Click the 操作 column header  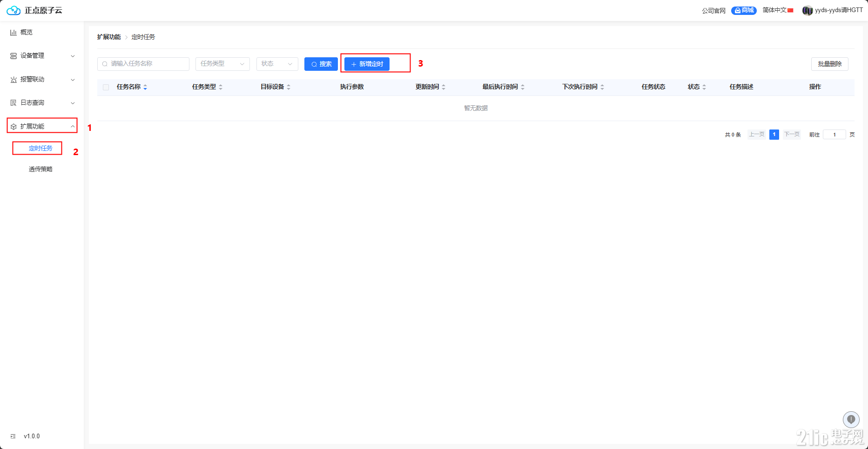(x=815, y=87)
